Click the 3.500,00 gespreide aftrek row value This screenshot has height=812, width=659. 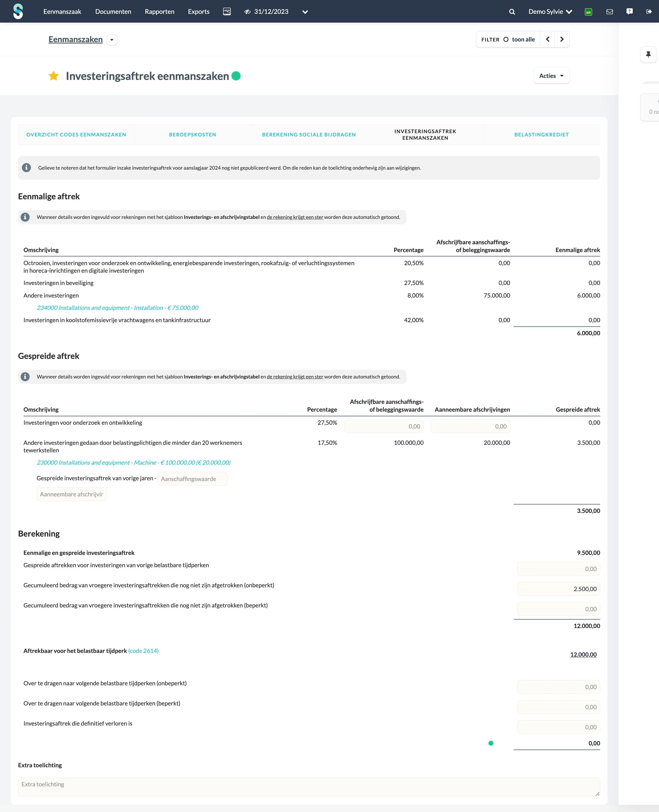[588, 443]
